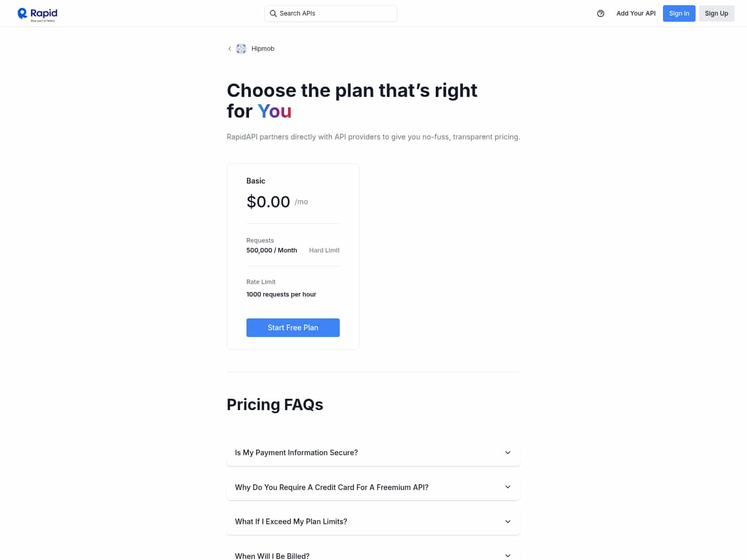
Task: Click the chevron beside the credit card FAQ
Action: 508,487
